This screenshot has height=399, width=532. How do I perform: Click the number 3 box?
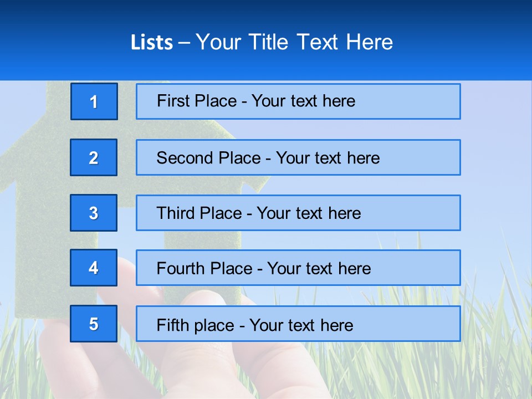click(94, 213)
